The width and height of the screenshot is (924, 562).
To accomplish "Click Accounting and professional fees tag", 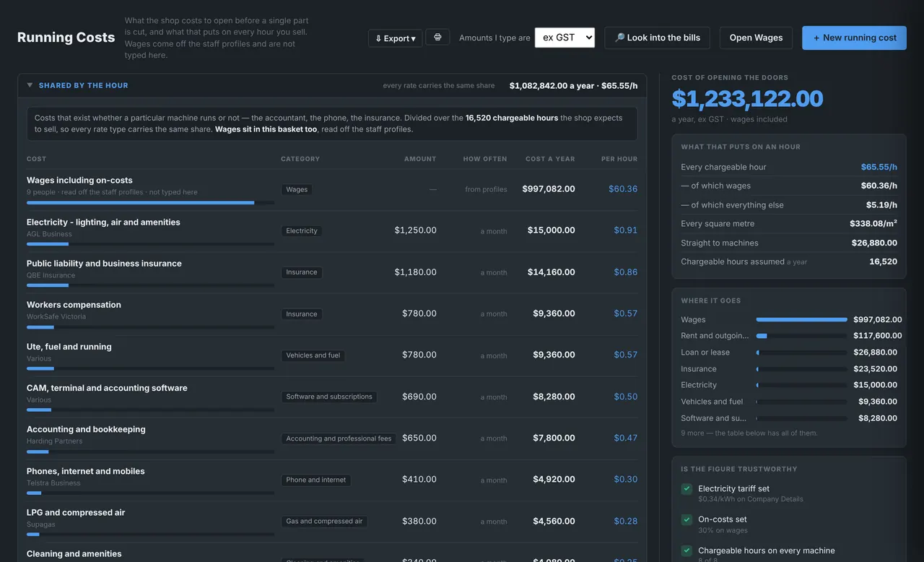I will coord(339,438).
